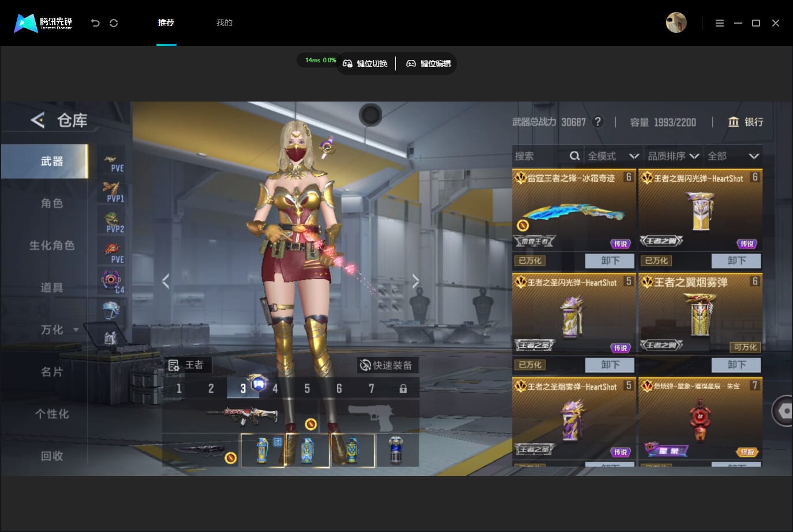
Task: Open the 全模式 mode dropdown
Action: 614,156
